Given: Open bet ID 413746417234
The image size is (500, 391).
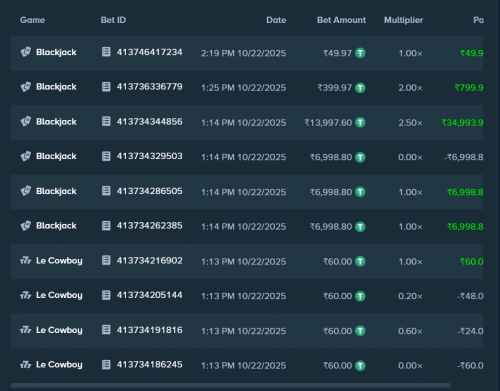Looking at the screenshot, I should point(149,52).
